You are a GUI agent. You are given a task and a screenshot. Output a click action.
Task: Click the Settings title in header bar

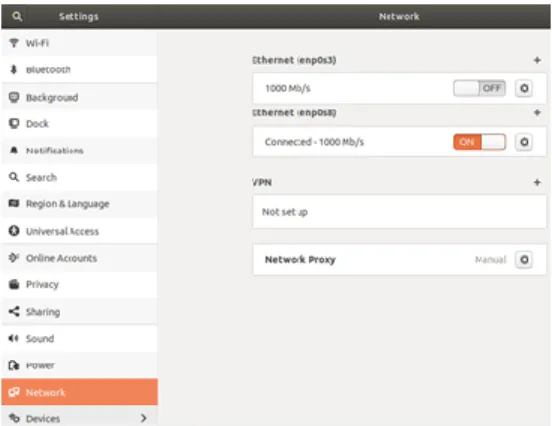79,16
